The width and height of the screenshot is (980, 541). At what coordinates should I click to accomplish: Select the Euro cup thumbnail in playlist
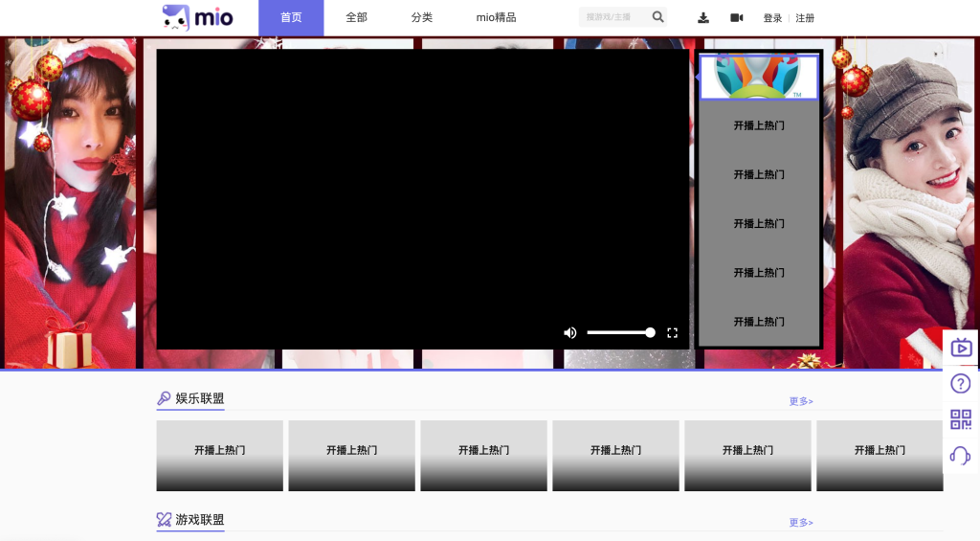(759, 77)
